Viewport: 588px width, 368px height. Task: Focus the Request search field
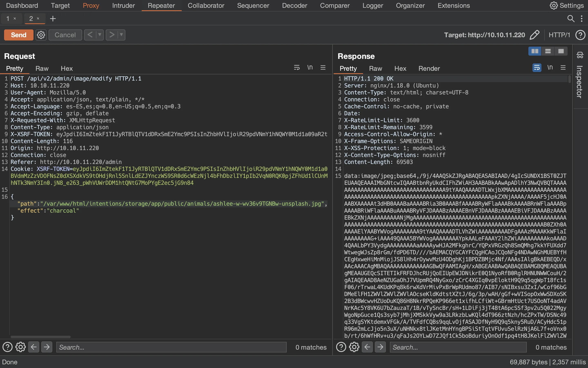(171, 347)
